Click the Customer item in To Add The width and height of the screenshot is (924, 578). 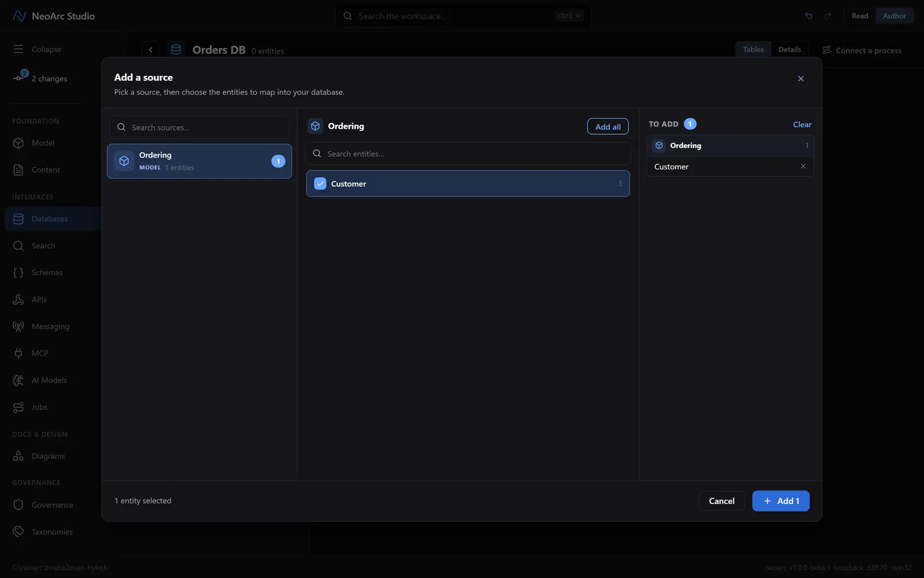click(731, 166)
